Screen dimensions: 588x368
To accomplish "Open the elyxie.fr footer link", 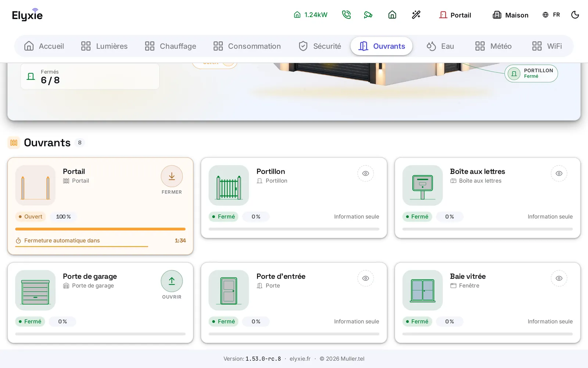I will click(300, 359).
